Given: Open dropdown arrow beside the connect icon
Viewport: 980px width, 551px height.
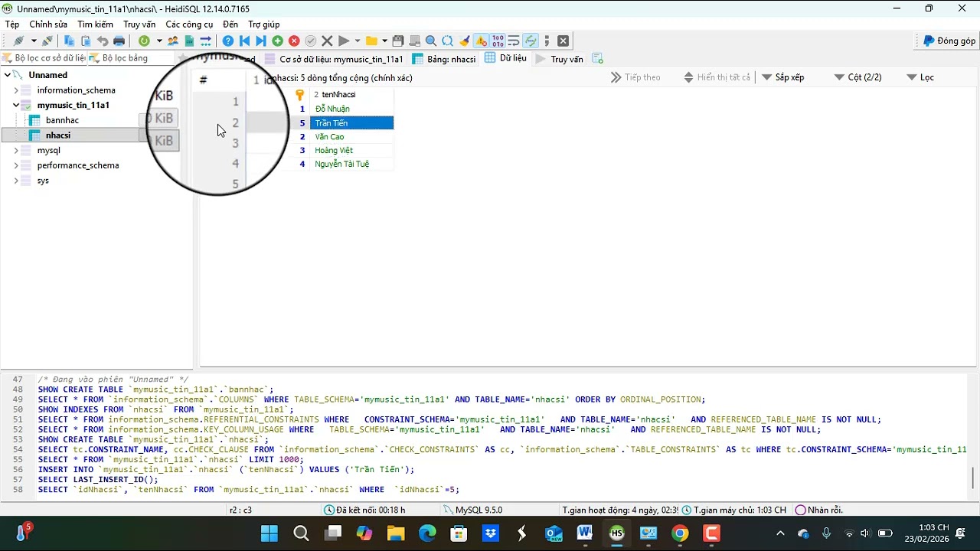Looking at the screenshot, I should [x=34, y=41].
